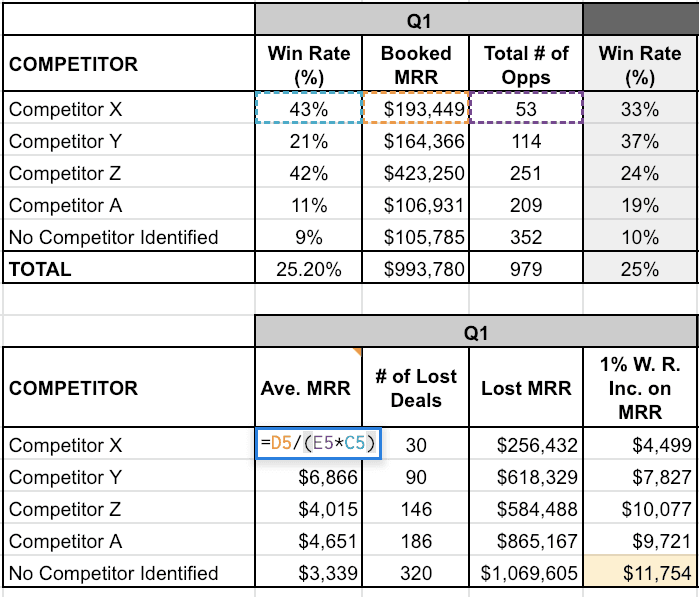Select the Total # of Opps header
Viewport: 699px width, 597px height.
[526, 64]
